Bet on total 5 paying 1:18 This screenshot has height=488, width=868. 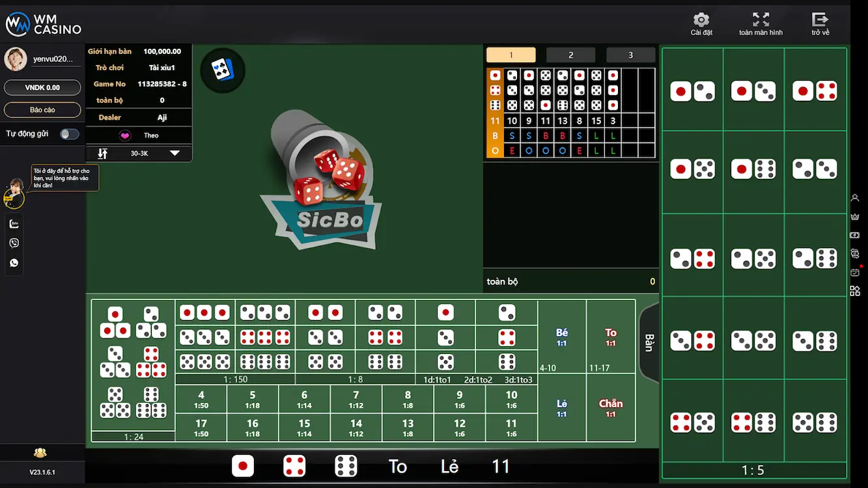pyautogui.click(x=253, y=400)
